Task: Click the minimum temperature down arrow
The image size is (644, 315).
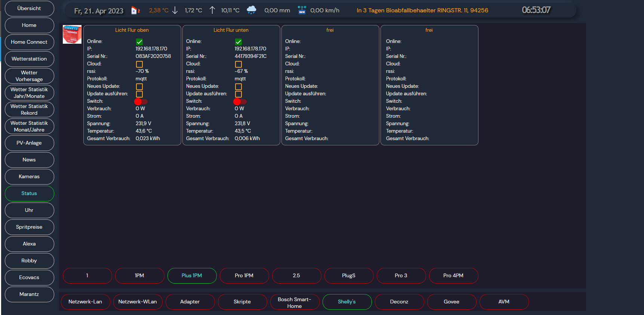Action: point(175,10)
